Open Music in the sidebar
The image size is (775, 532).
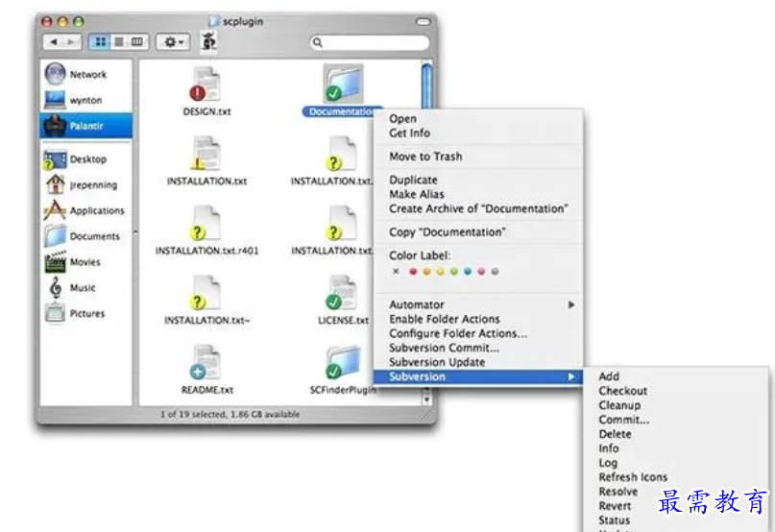tap(85, 288)
